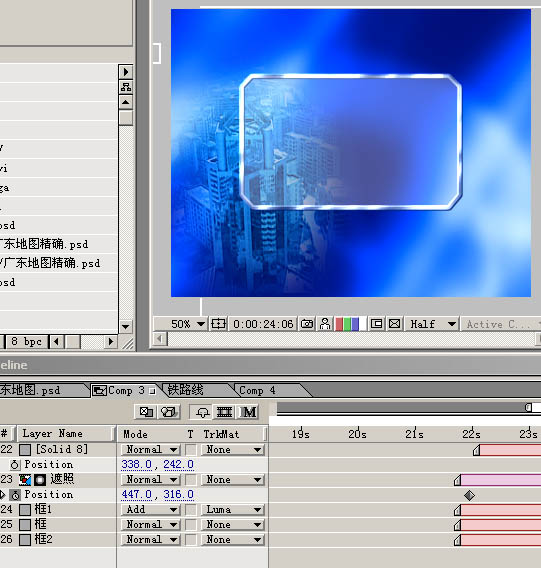Open the 50% magnification dropdown
Image resolution: width=541 pixels, height=568 pixels.
click(x=180, y=324)
